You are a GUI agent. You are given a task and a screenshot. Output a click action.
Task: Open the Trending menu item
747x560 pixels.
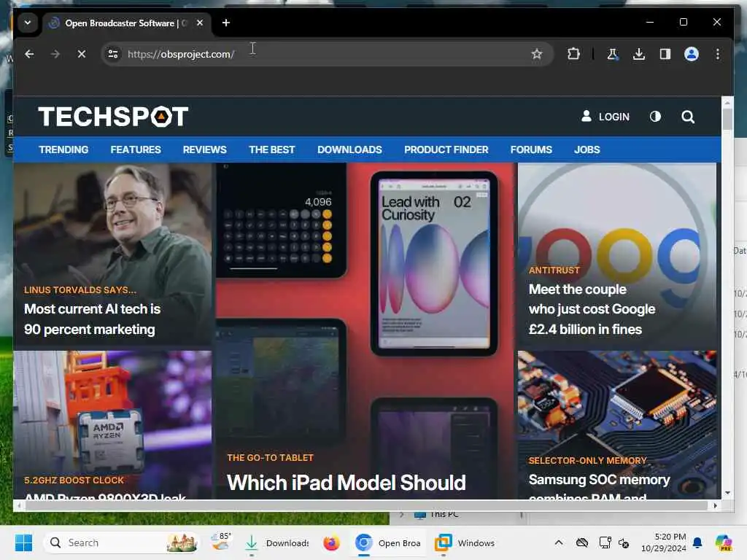(64, 149)
